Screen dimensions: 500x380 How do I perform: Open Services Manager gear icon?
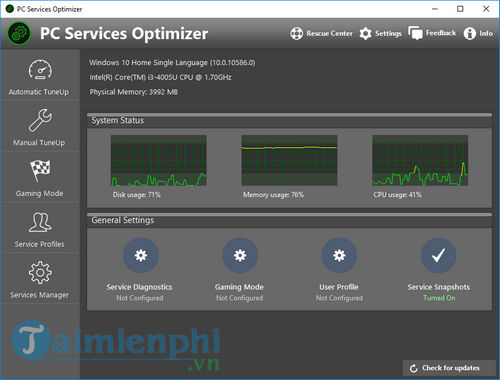[x=40, y=273]
